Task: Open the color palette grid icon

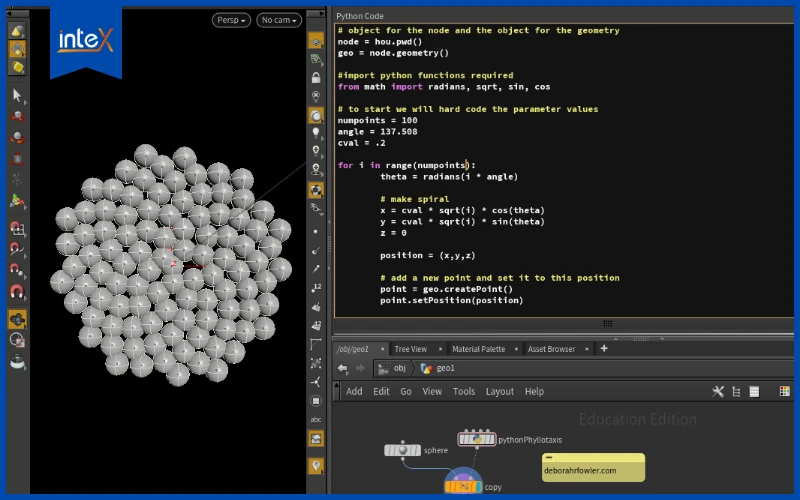Action: (x=785, y=391)
